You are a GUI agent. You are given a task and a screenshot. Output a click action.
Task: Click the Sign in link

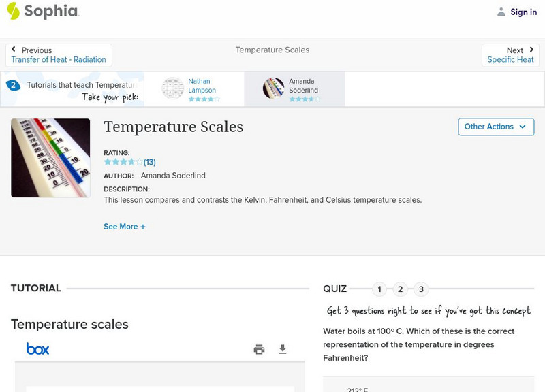[523, 12]
